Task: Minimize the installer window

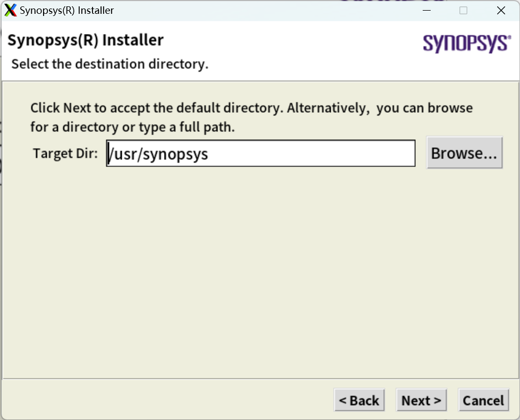Action: coord(426,10)
